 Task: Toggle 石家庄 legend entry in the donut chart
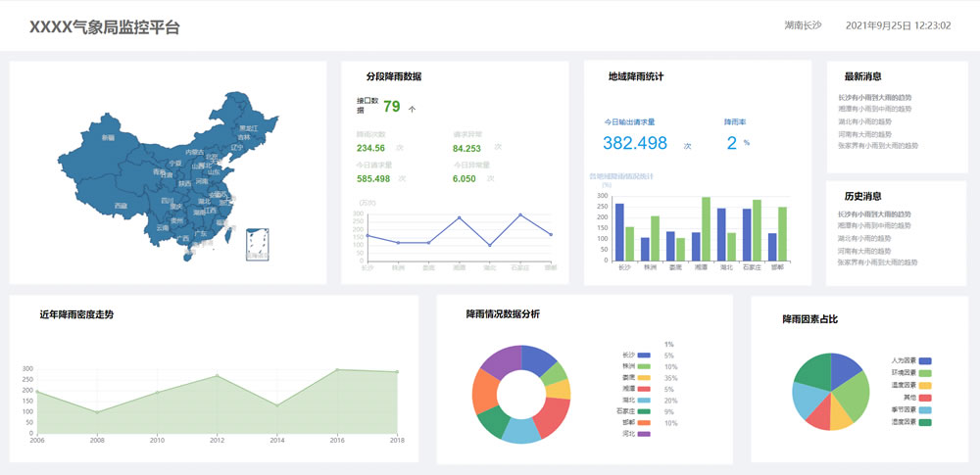click(x=643, y=411)
